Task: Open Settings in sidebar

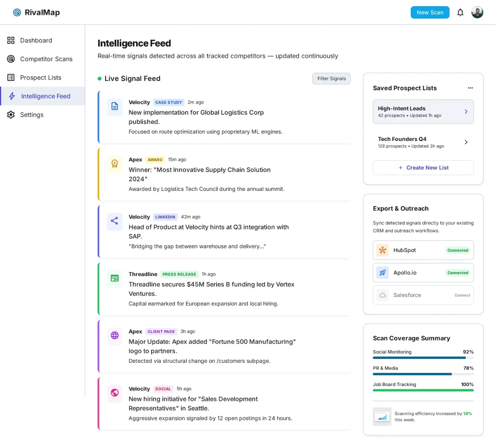Action: coord(43,114)
